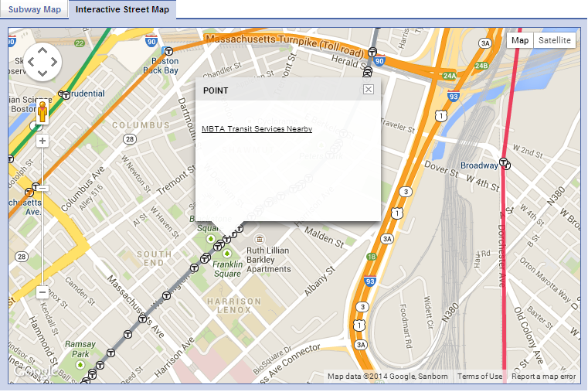Click the Report a map error link
588x392 pixels.
pyautogui.click(x=543, y=377)
